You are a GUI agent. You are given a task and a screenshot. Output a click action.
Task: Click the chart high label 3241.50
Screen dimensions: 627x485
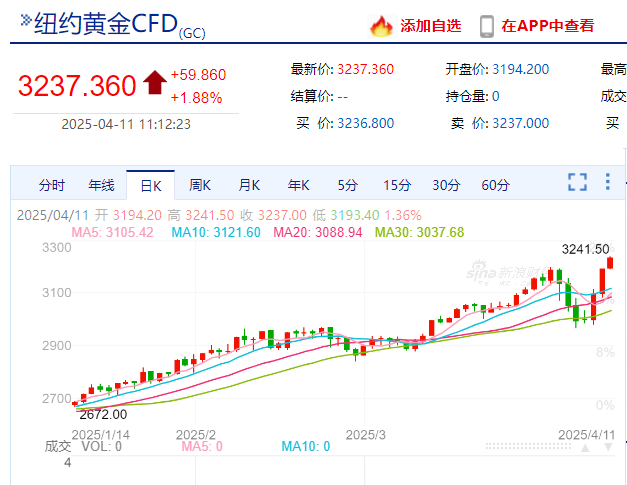tap(585, 249)
